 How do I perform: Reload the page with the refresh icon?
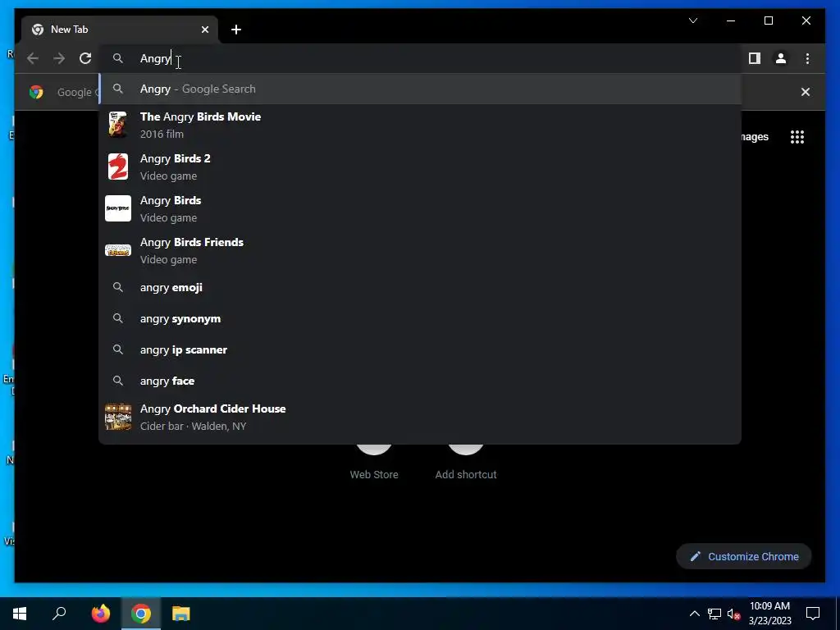point(85,58)
